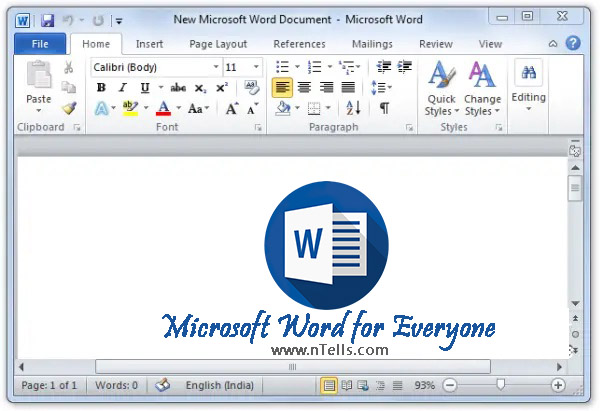Screen dimensions: 600x411
Task: Apply Text Effects glowing A
Action: [101, 109]
